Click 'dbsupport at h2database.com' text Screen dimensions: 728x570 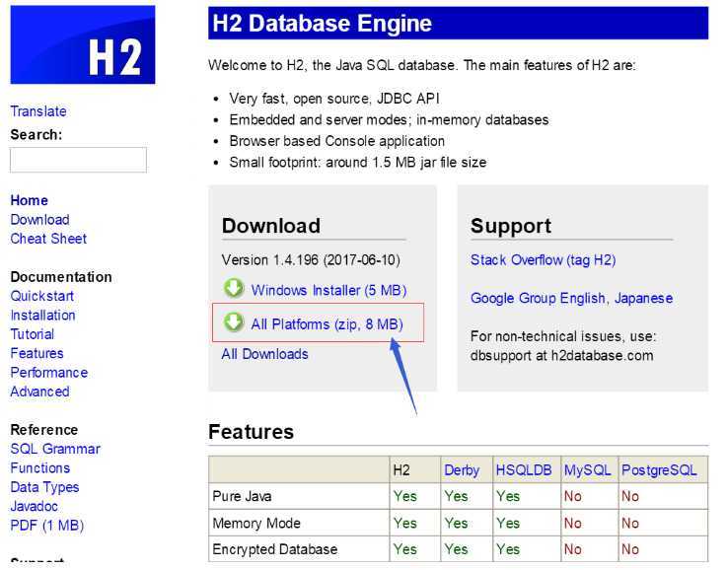point(562,356)
